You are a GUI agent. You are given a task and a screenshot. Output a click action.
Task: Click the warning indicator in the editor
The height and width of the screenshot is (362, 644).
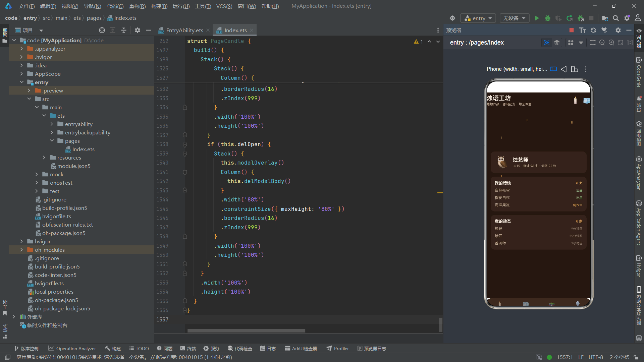tap(419, 42)
